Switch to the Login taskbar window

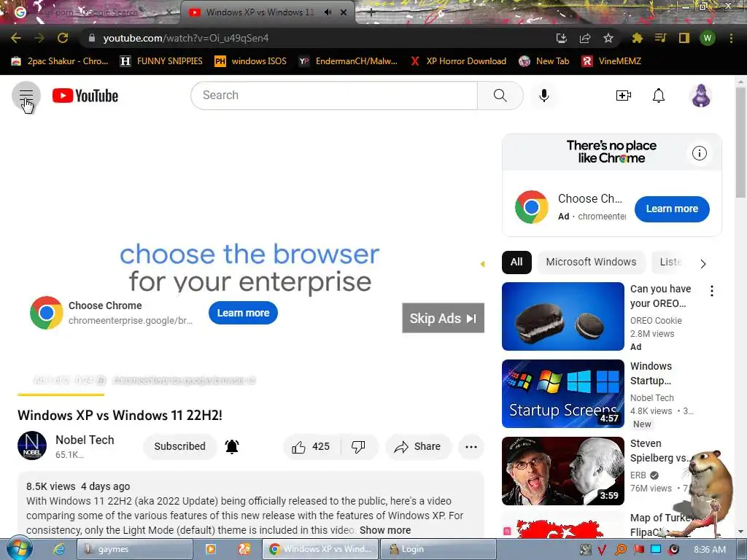438,549
